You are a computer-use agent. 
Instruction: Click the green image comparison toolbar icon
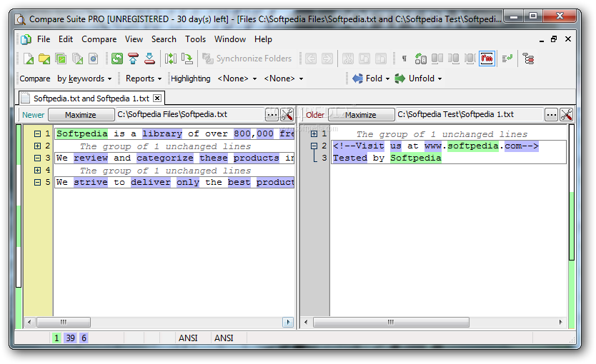[61, 59]
